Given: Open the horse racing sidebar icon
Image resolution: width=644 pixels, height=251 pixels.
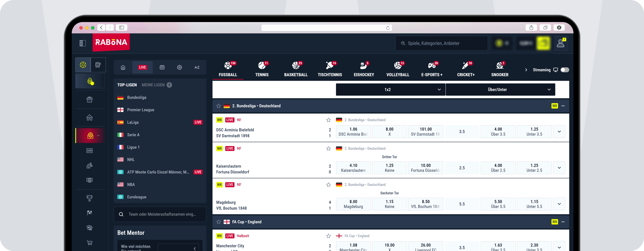Looking at the screenshot, I should click(90, 166).
